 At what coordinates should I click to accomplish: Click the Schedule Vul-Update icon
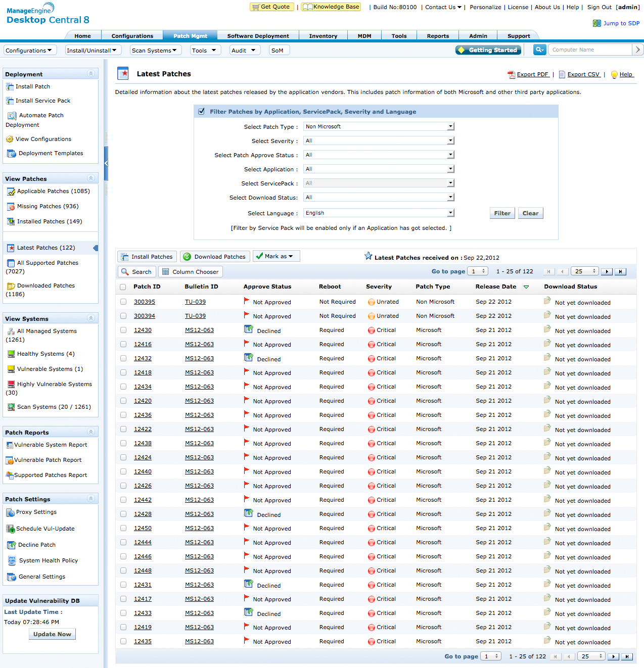pyautogui.click(x=11, y=529)
